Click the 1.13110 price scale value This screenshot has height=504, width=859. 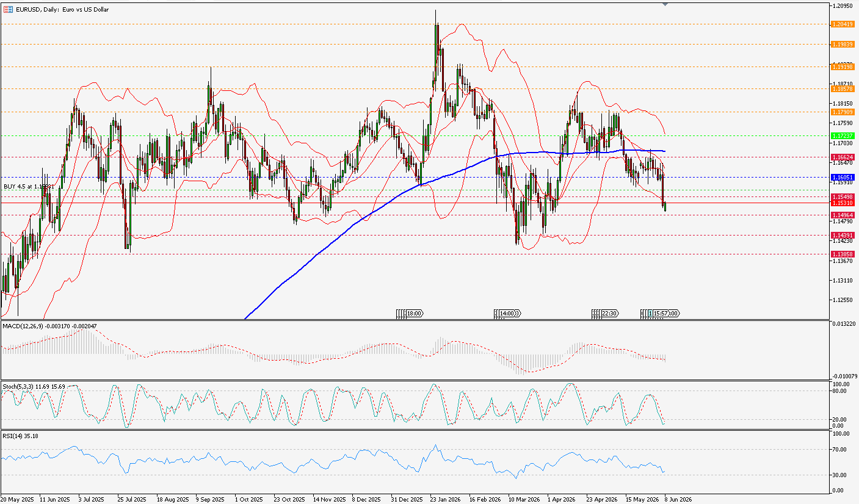pyautogui.click(x=843, y=280)
